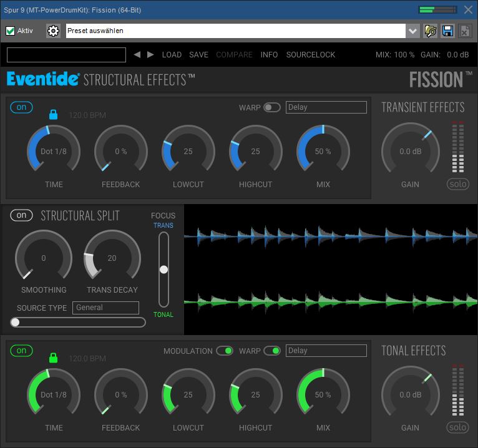Solo the Tonal Effects channel
Image resolution: width=478 pixels, height=448 pixels.
click(457, 427)
